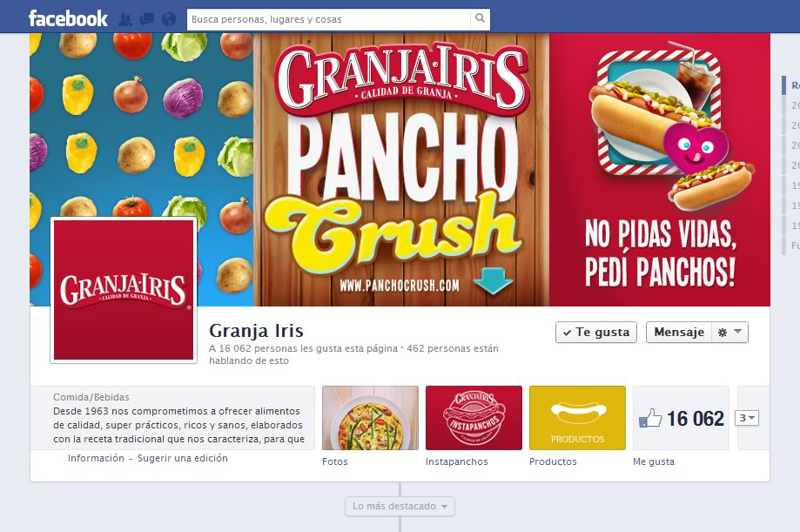800x532 pixels.
Task: Click the blue arrow in cover image
Action: click(493, 280)
